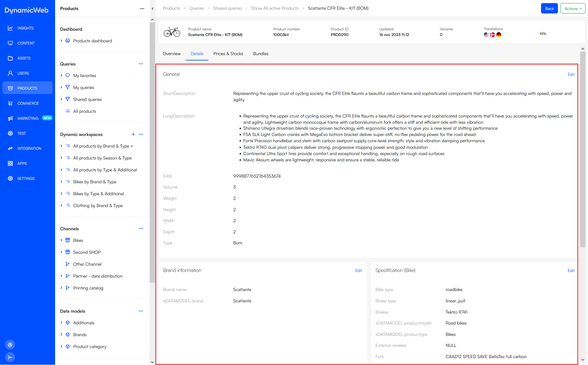
Task: Collapse the main navigation sidebar
Action: 10,357
